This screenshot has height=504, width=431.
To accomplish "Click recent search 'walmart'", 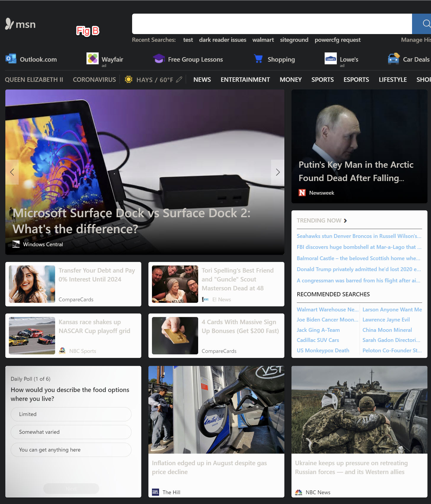I will tap(263, 40).
